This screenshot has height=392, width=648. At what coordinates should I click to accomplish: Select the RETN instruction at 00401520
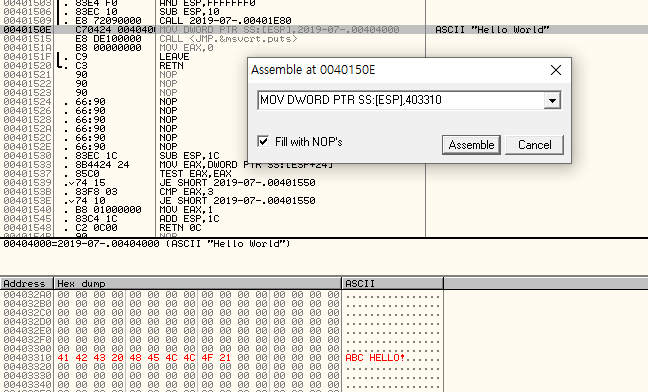pos(171,66)
